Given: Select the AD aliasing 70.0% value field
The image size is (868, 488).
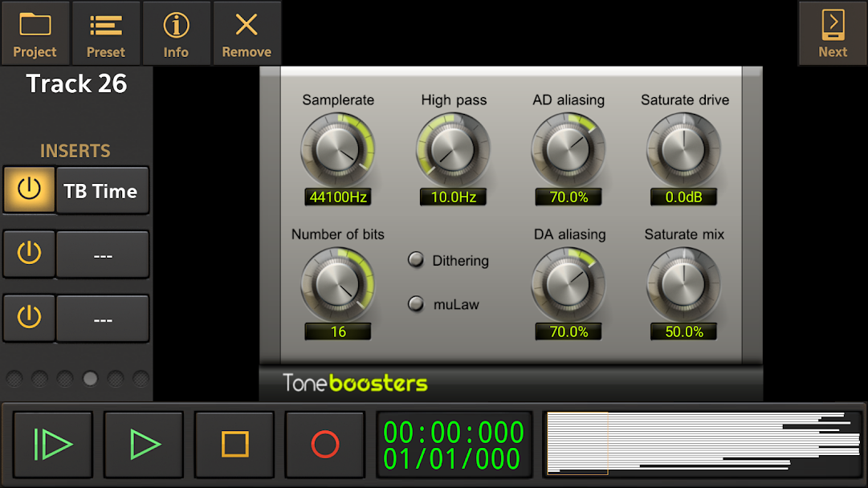Looking at the screenshot, I should tap(568, 197).
